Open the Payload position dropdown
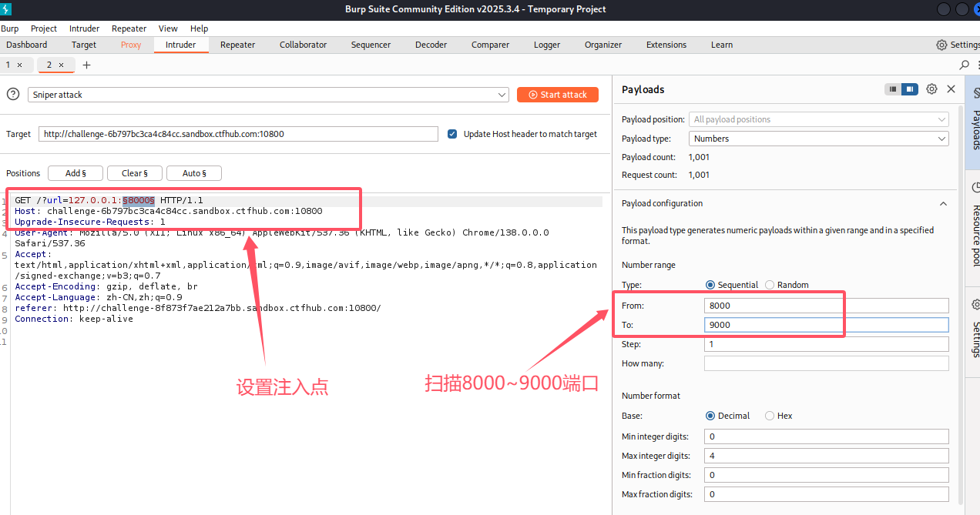 819,119
